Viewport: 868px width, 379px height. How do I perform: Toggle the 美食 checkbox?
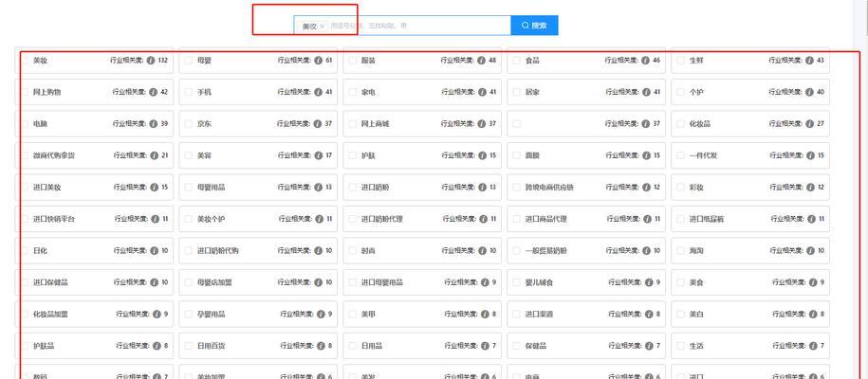(680, 282)
